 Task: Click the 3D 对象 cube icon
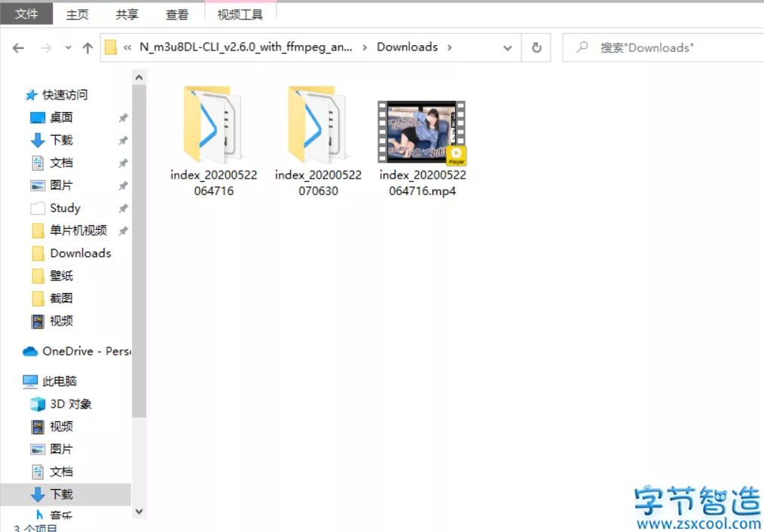point(38,404)
